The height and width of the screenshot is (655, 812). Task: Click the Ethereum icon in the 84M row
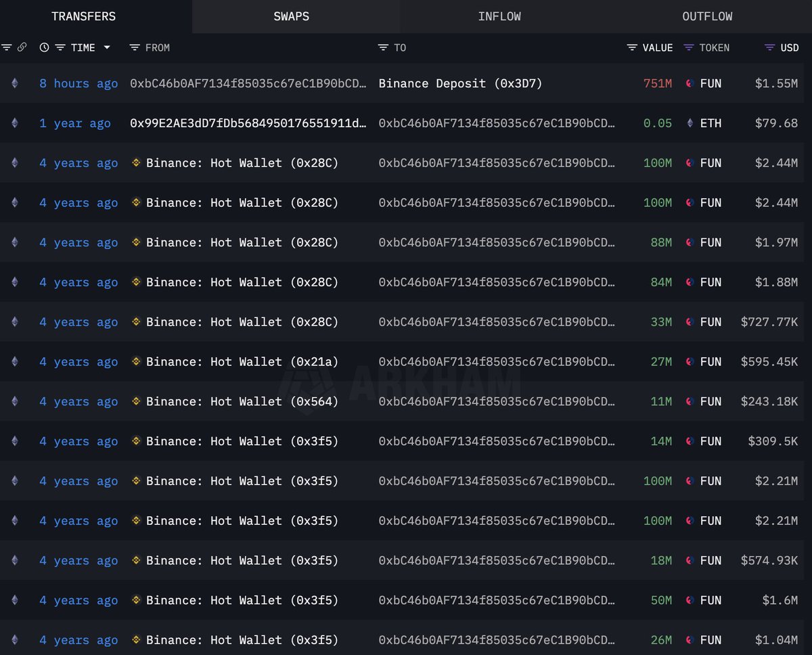pos(15,282)
